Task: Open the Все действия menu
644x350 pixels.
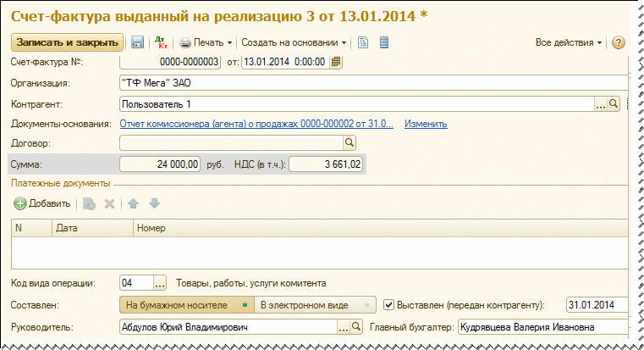Action: tap(569, 42)
